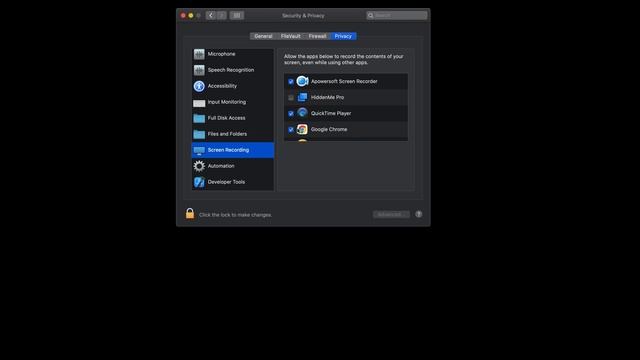Click the Input Monitoring keyboard icon
This screenshot has height=360, width=640.
tap(199, 103)
